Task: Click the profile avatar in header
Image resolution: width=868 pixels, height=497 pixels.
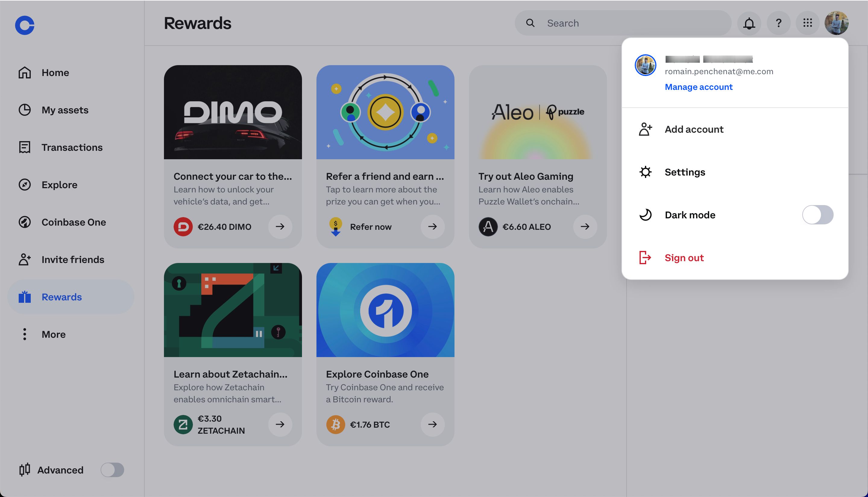Action: [837, 23]
